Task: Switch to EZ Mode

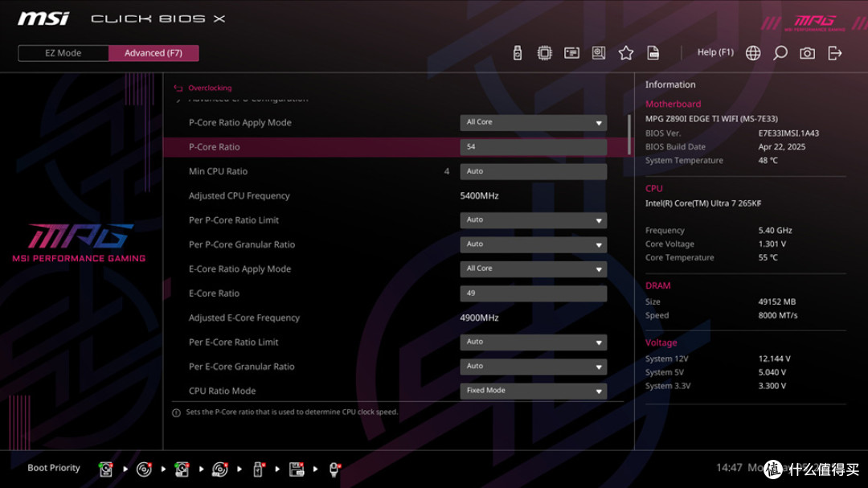Action: click(x=63, y=53)
